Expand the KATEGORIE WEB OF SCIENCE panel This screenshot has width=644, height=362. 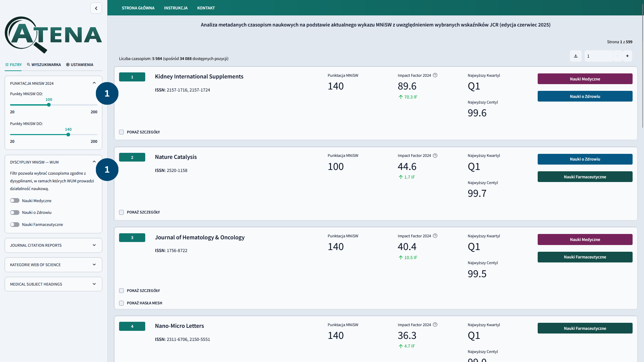(x=53, y=265)
